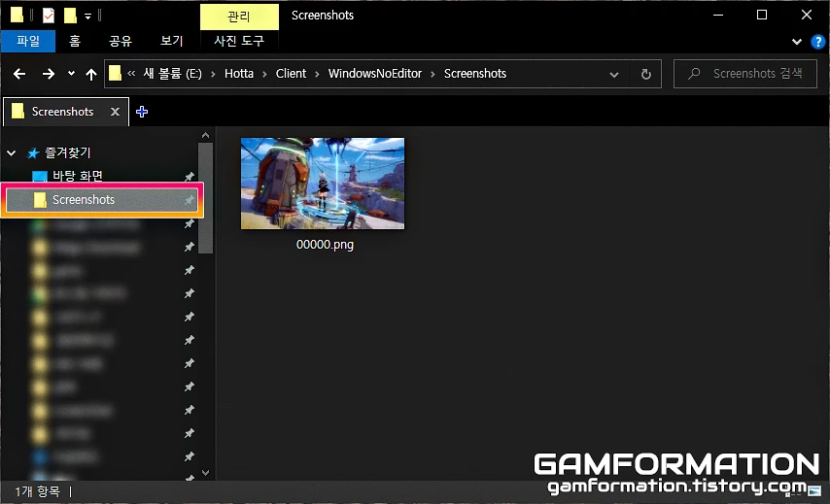Go up one folder level
The image size is (830, 504).
(x=91, y=74)
